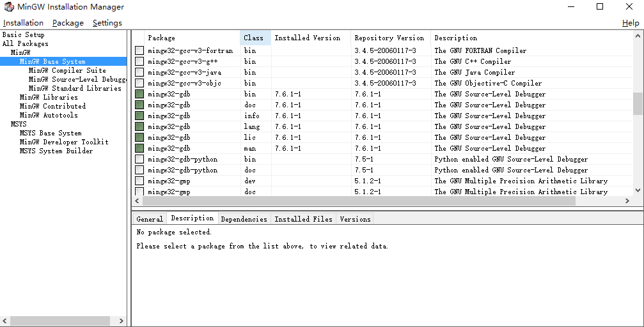Select MinGW Standard Libraries tree item
Screen dimensions: 644x327
click(x=75, y=88)
